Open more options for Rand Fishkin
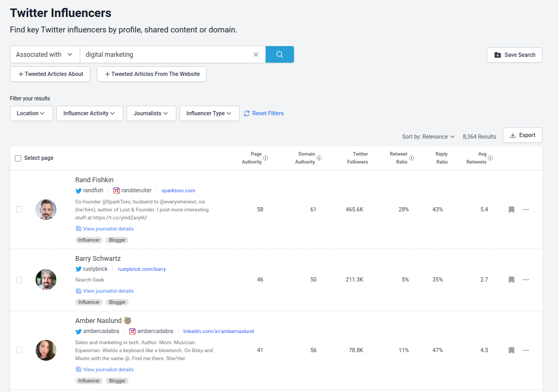The height and width of the screenshot is (392, 558). tap(526, 210)
